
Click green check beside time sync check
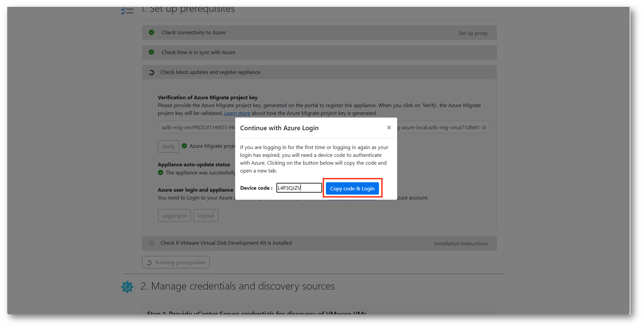pos(151,52)
